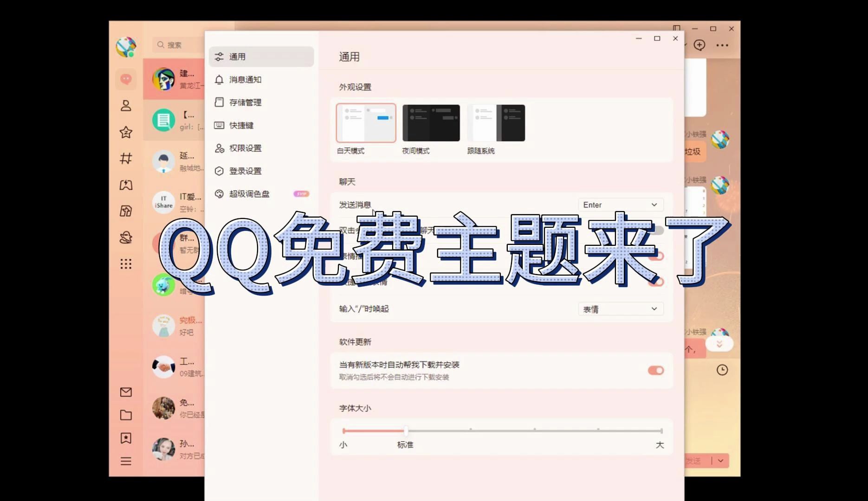The image size is (868, 501).
Task: Toggle auto download and install updates switch
Action: point(656,370)
